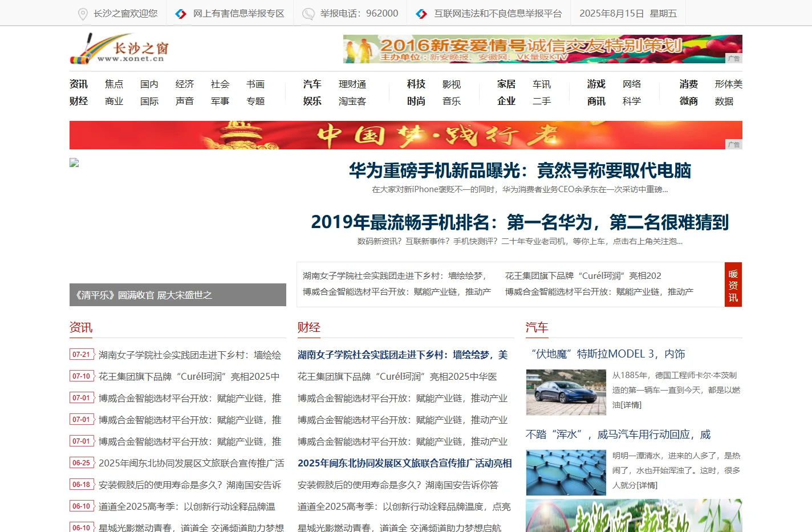Viewport: 812px width, 532px height.
Task: Go to the 资讯 nav category
Action: point(79,84)
